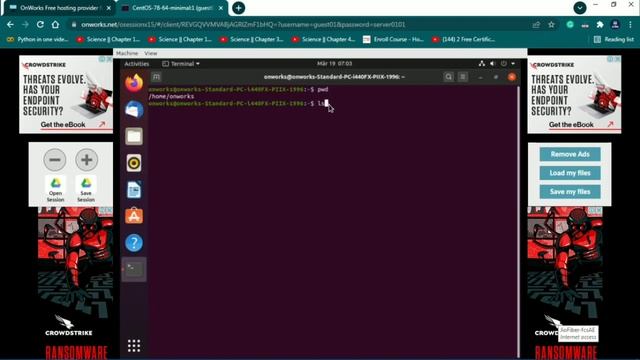640x360 pixels.
Task: Open the volume indicator in top bar
Action: click(x=493, y=64)
